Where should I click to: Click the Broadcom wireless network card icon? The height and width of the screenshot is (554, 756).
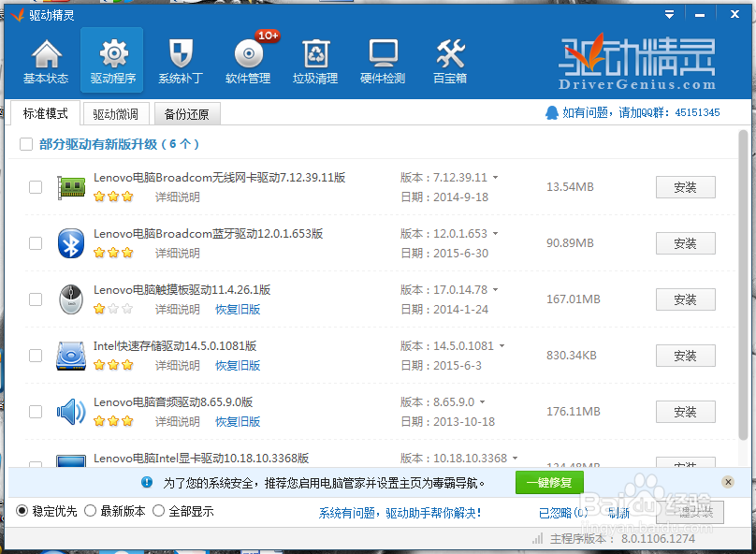click(x=71, y=187)
